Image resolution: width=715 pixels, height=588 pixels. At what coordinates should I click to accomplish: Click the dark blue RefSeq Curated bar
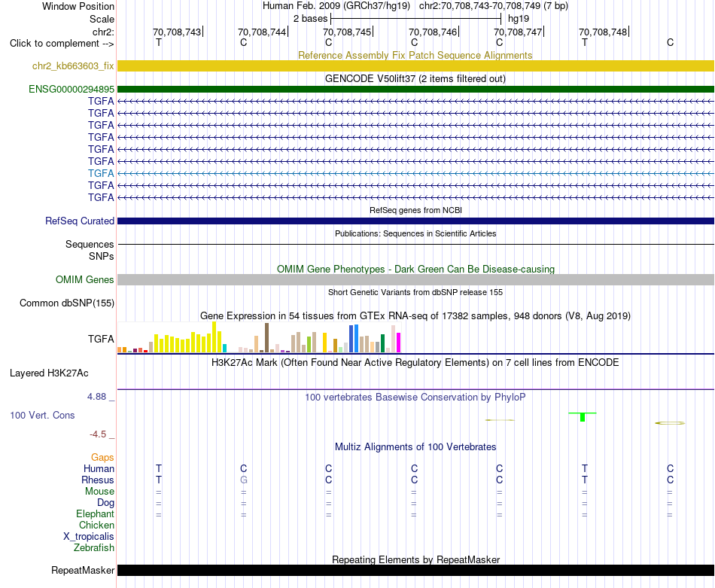coord(415,221)
